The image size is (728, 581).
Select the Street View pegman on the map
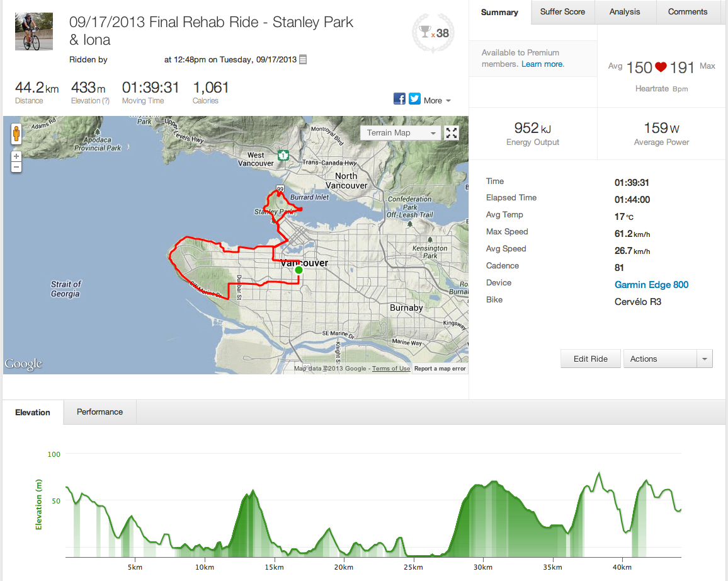click(x=16, y=134)
